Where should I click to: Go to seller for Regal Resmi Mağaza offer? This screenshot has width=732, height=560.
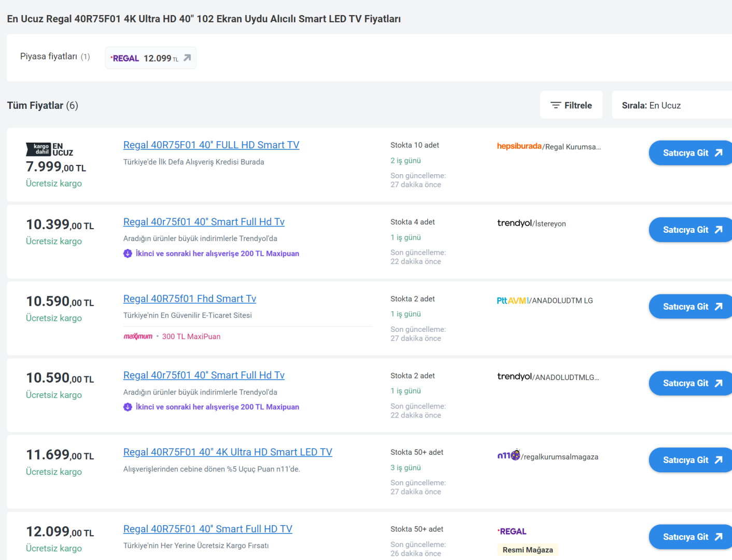pos(691,537)
